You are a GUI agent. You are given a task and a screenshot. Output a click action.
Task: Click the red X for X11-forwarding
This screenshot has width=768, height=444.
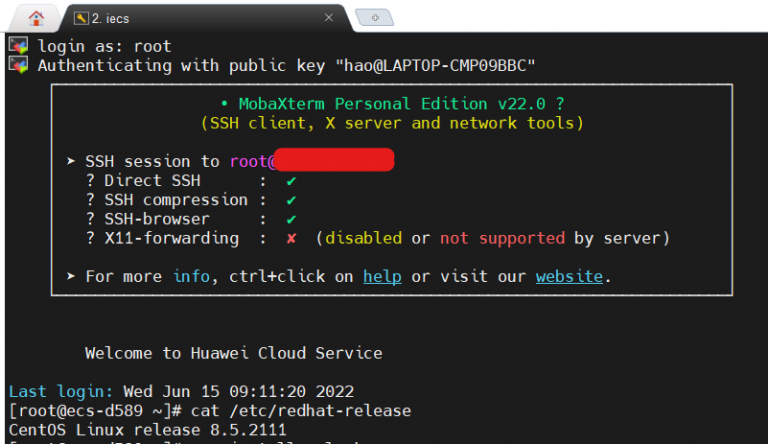(291, 238)
